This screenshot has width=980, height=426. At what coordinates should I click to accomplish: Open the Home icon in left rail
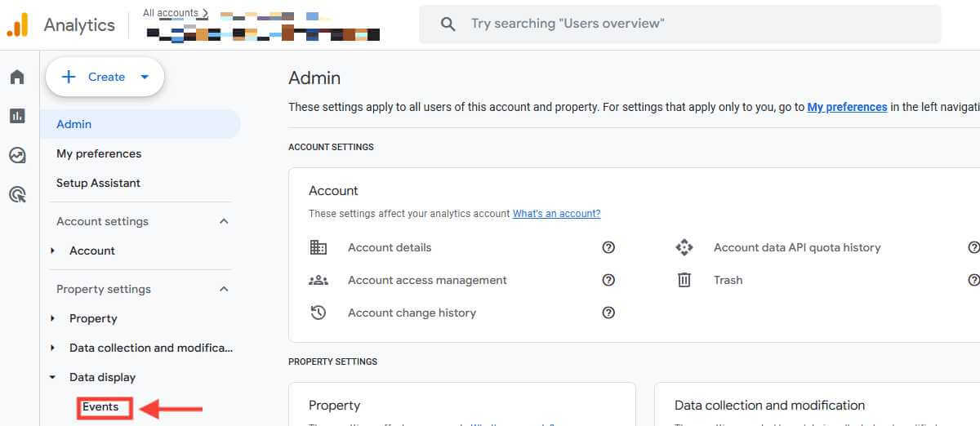click(17, 77)
